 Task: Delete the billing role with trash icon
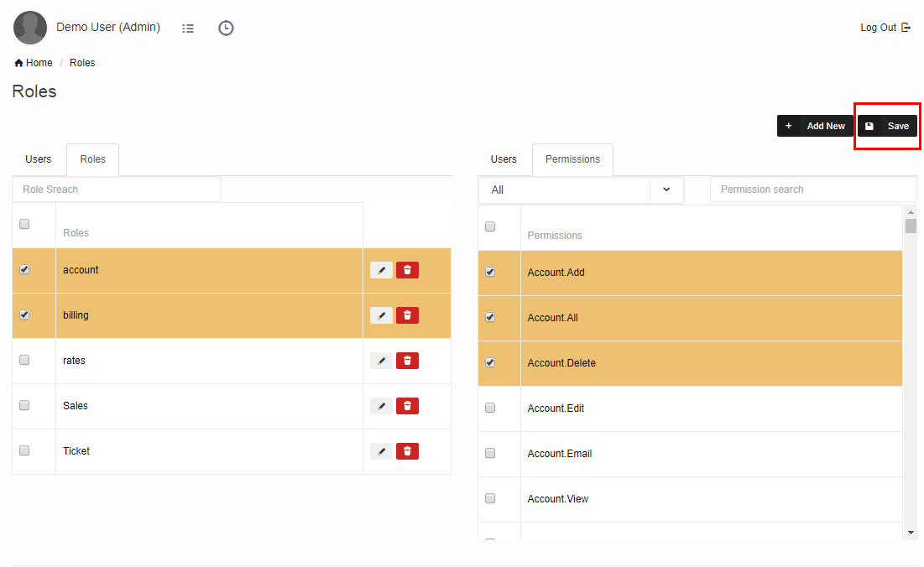(407, 315)
